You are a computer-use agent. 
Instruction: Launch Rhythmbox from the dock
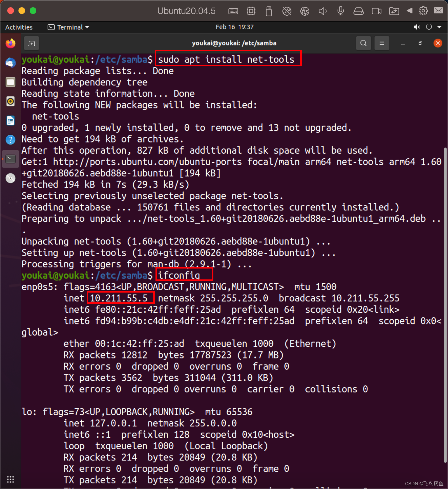(11, 101)
